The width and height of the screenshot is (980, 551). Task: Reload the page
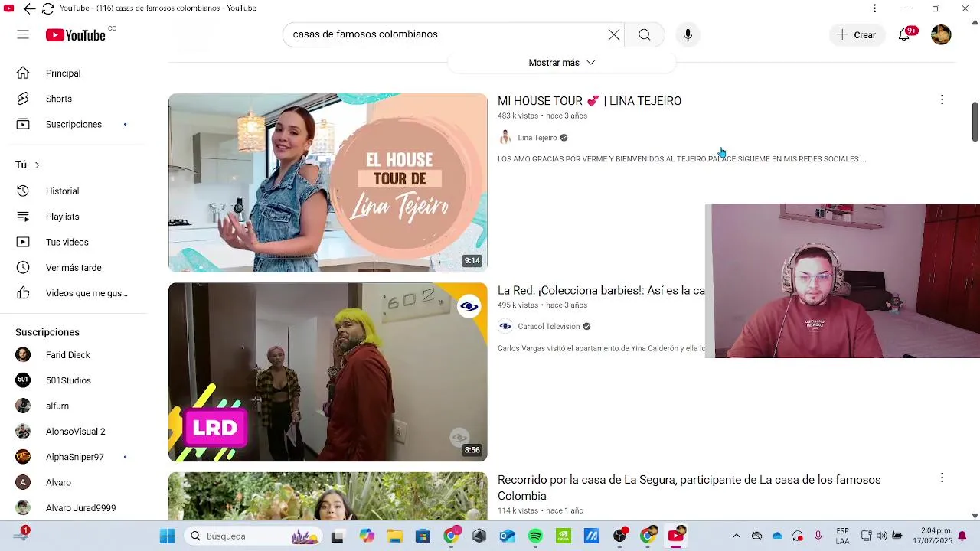[47, 8]
